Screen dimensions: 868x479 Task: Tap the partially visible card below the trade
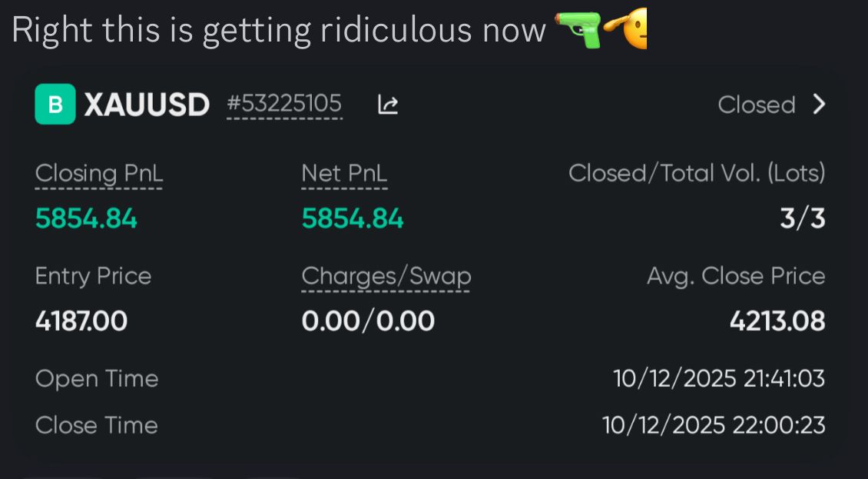coord(434,474)
